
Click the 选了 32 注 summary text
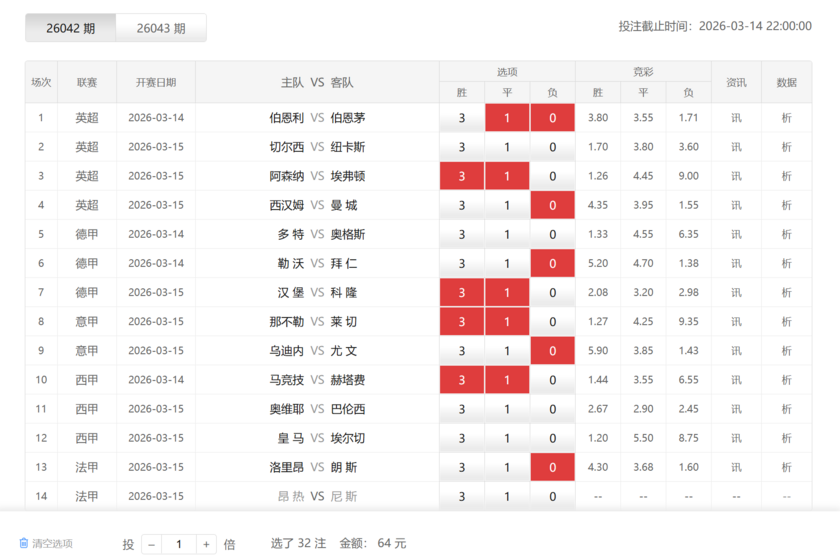[298, 543]
